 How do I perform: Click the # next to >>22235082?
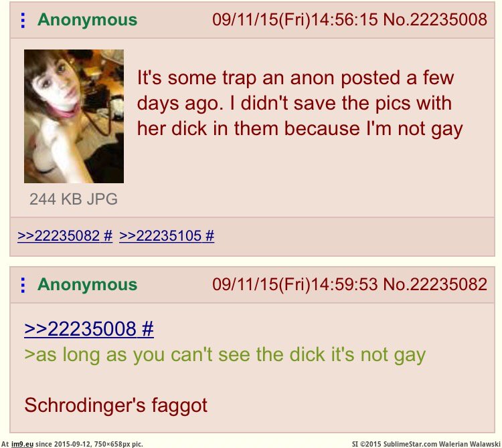108,236
